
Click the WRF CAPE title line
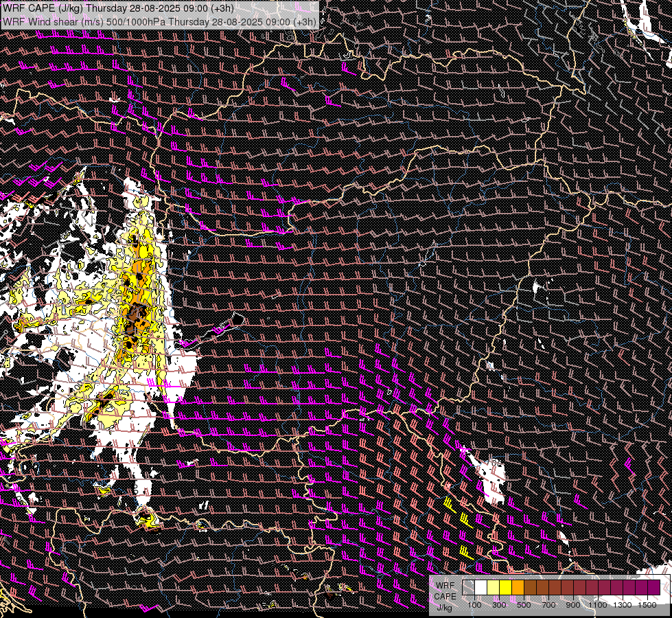pyautogui.click(x=119, y=8)
